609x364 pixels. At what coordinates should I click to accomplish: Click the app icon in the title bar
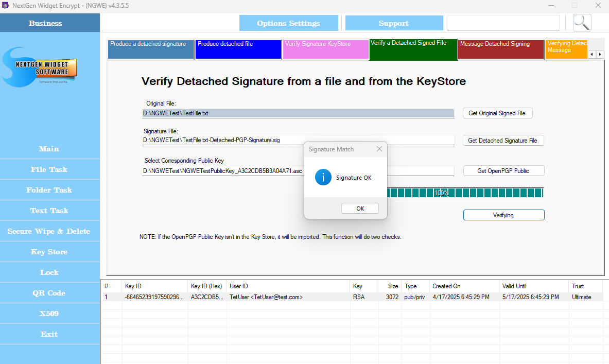click(x=6, y=6)
